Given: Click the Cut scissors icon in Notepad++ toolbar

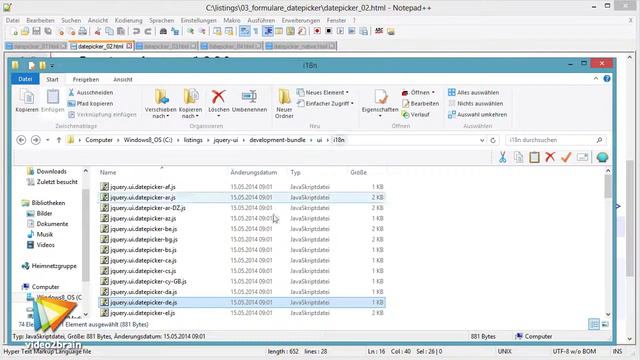Looking at the screenshot, I should (98, 31).
